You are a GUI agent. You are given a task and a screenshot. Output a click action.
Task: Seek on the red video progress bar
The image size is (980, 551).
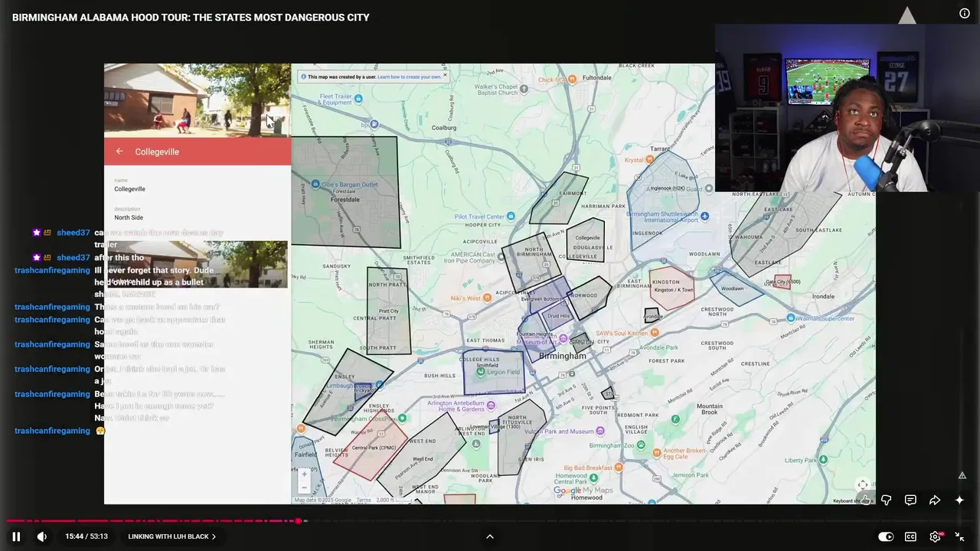pos(490,521)
